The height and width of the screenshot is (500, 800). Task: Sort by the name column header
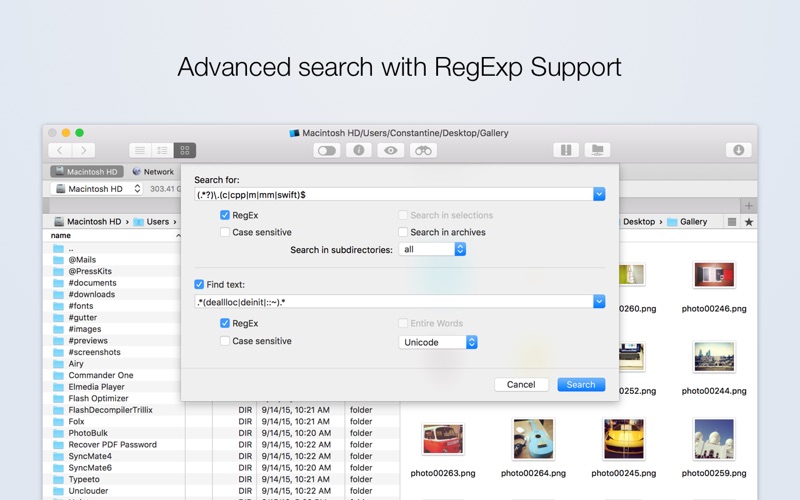[61, 235]
